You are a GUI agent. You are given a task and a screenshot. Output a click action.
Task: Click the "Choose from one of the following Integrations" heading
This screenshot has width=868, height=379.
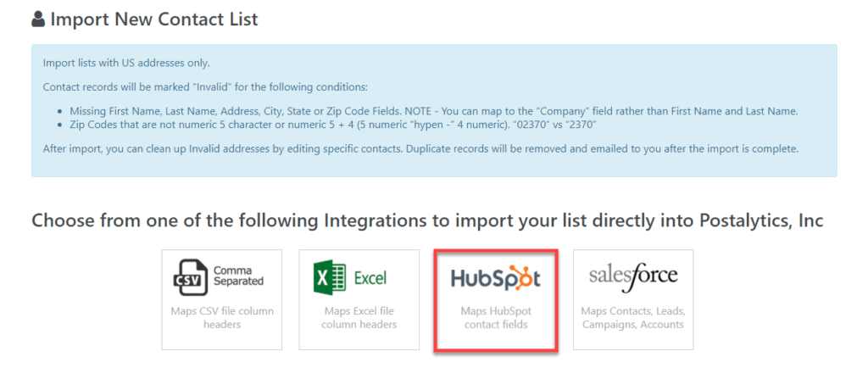coord(427,220)
